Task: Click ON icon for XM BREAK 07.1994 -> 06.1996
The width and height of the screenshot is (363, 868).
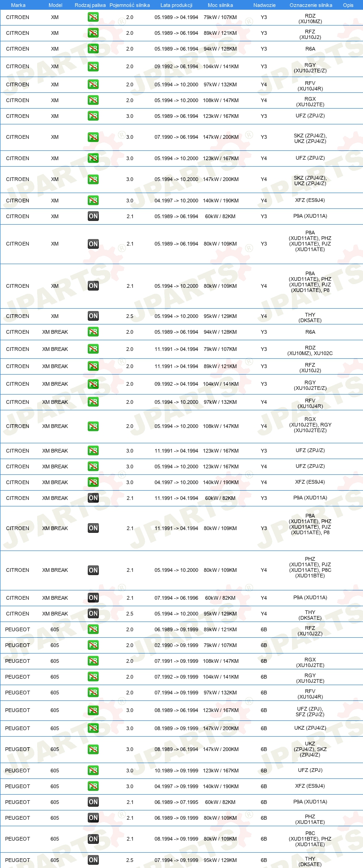Action: pyautogui.click(x=93, y=598)
